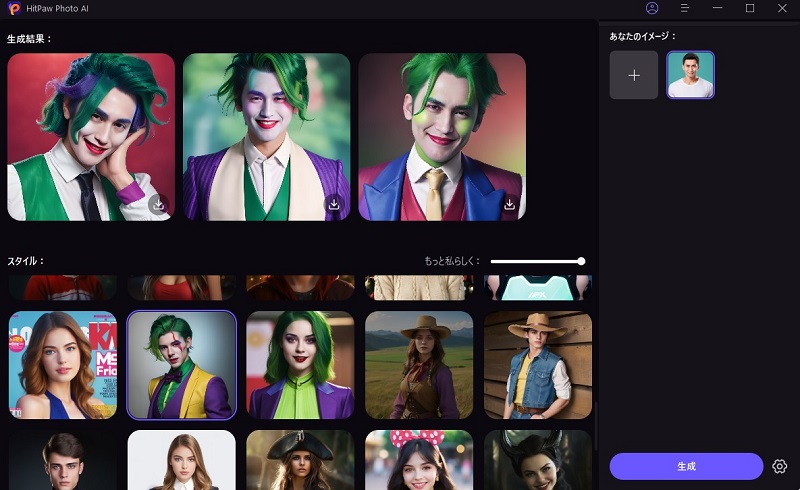The width and height of the screenshot is (800, 490).
Task: Select the cowboy in denim vest style
Action: (x=538, y=365)
